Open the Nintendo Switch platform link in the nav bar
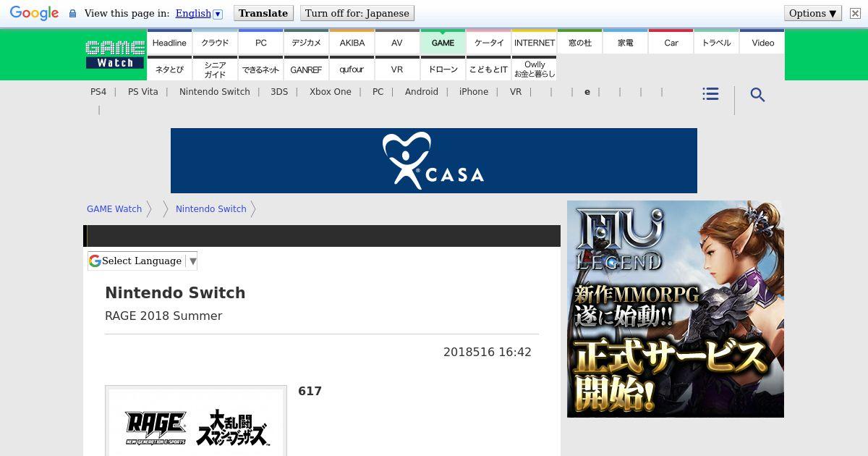The width and height of the screenshot is (868, 456). tap(215, 92)
